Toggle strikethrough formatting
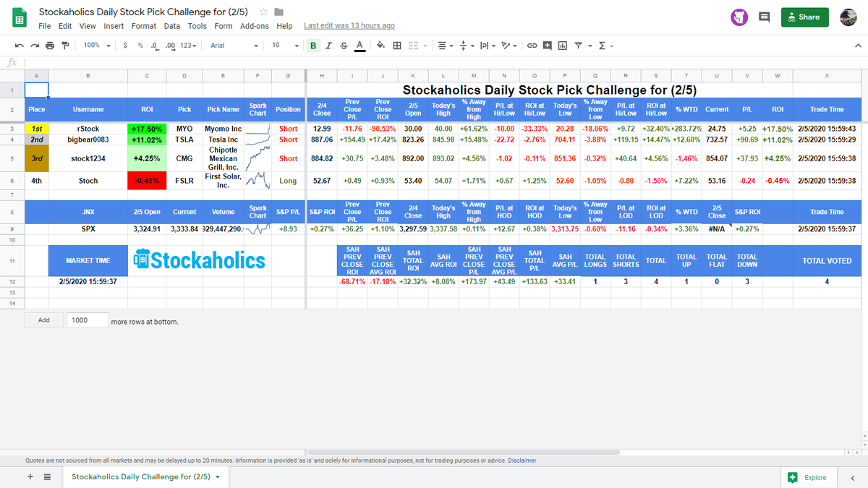Image resolution: width=868 pixels, height=488 pixels. tap(344, 46)
